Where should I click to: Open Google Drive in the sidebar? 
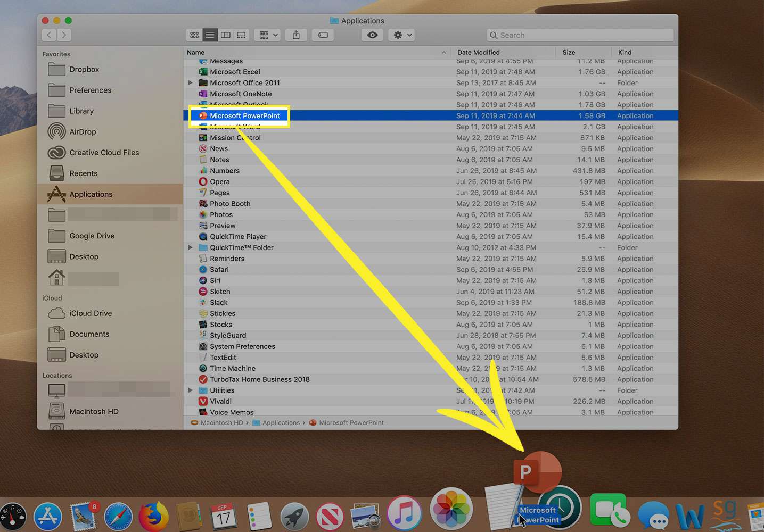[110, 236]
